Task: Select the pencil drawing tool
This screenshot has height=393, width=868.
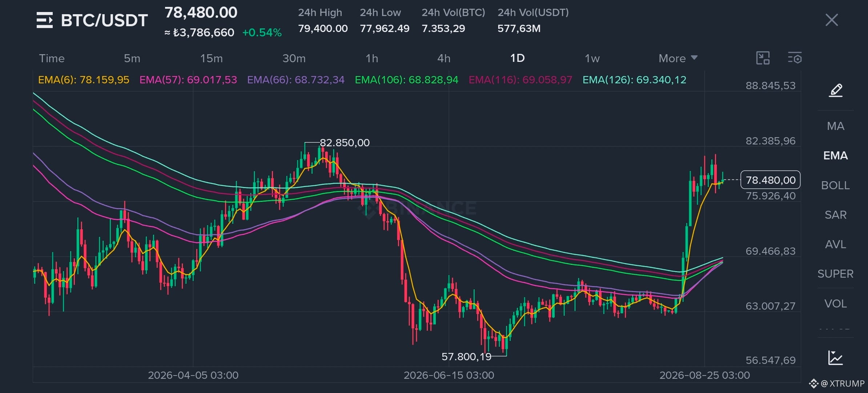Action: point(836,90)
